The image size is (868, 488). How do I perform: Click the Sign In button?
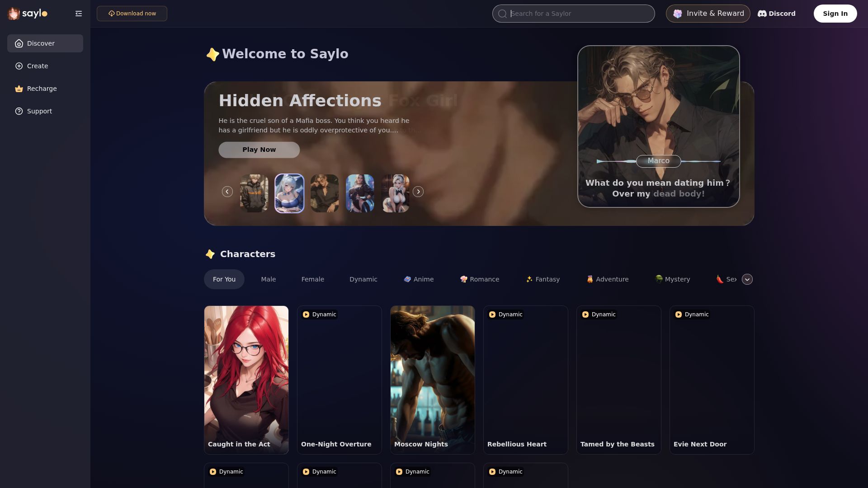click(835, 14)
